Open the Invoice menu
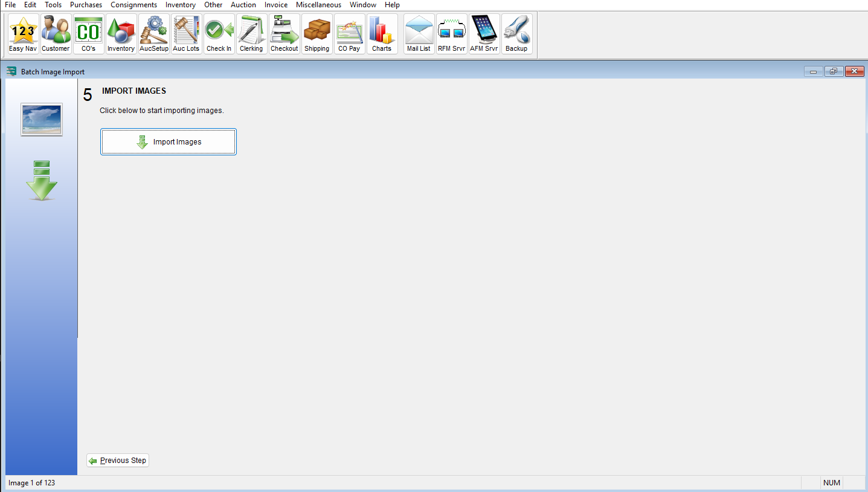Image resolution: width=868 pixels, height=492 pixels. coord(276,5)
